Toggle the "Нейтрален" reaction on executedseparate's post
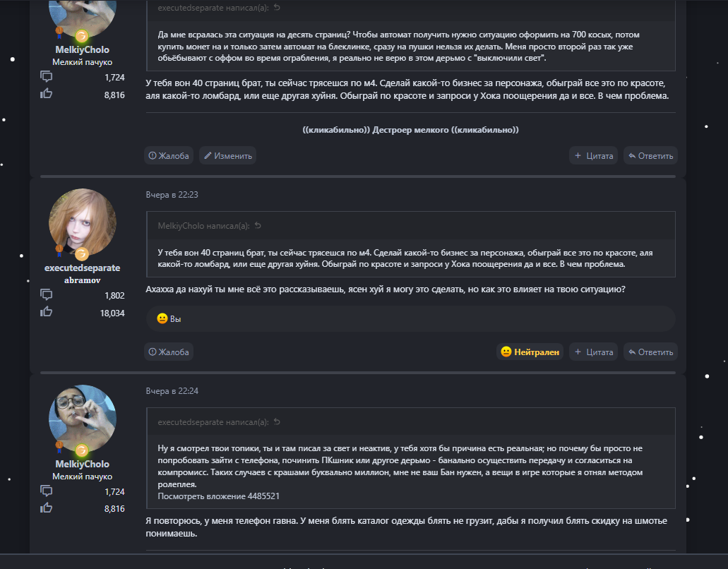The height and width of the screenshot is (569, 728). coord(530,352)
